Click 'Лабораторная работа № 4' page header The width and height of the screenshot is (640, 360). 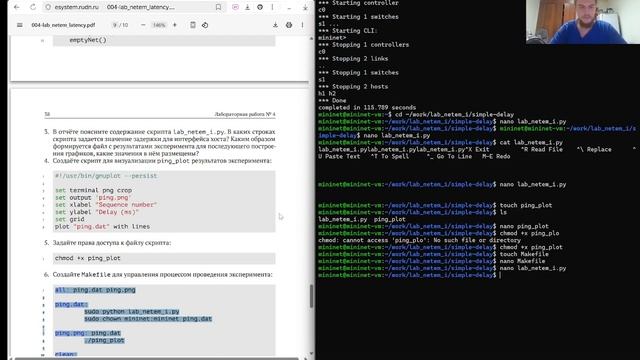[x=245, y=114]
